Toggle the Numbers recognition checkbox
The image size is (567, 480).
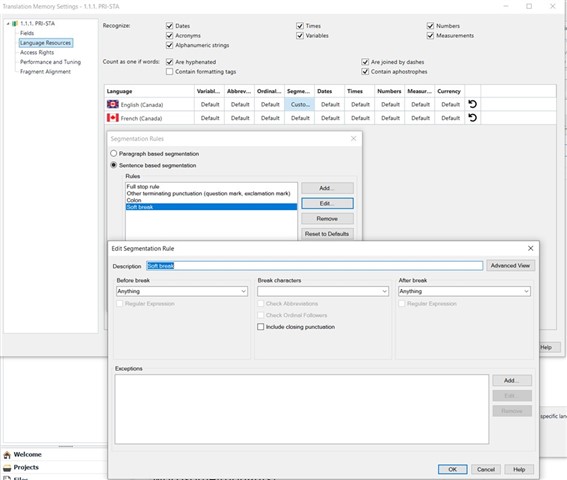[x=430, y=26]
